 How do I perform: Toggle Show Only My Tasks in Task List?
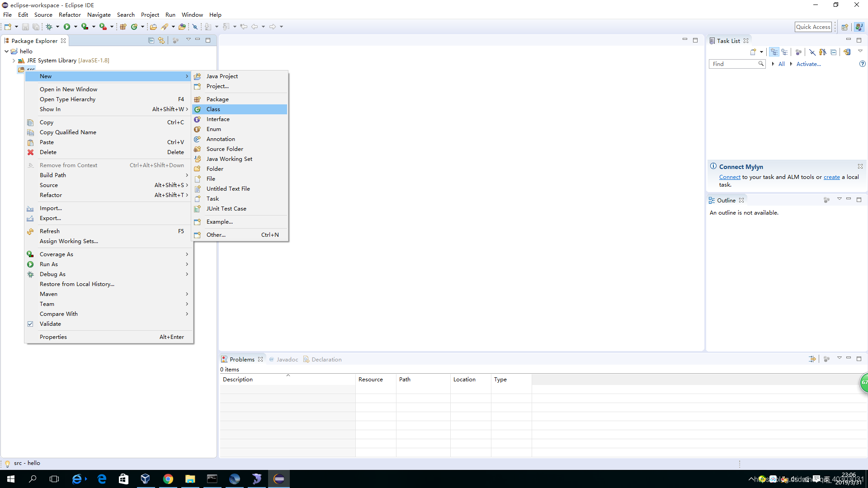pos(822,52)
